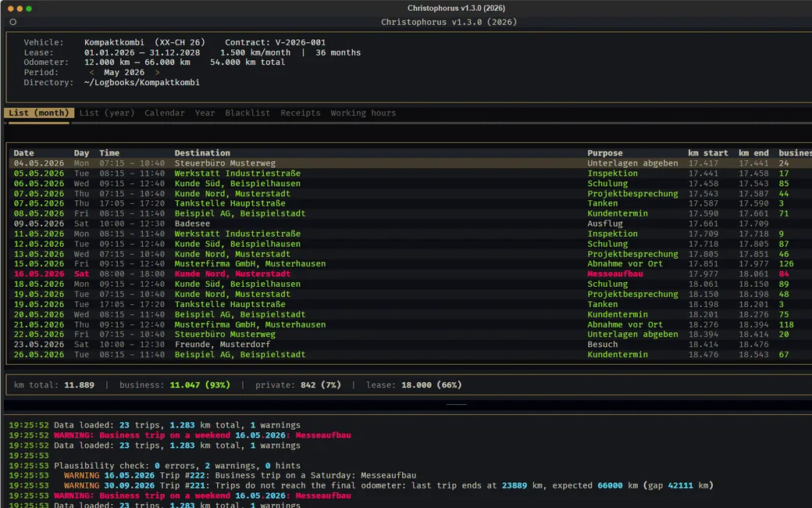
Task: Switch to the List (year) tab
Action: click(107, 113)
